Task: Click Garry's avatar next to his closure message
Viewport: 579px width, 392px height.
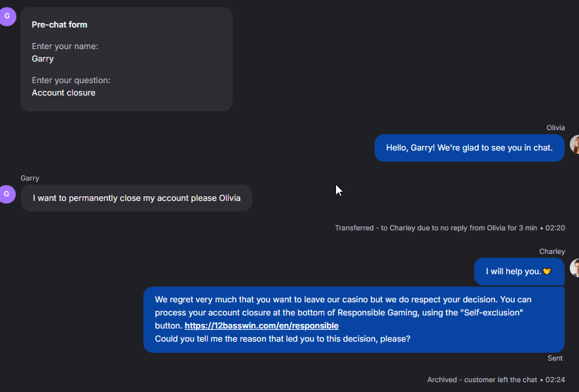Action: coord(7,194)
